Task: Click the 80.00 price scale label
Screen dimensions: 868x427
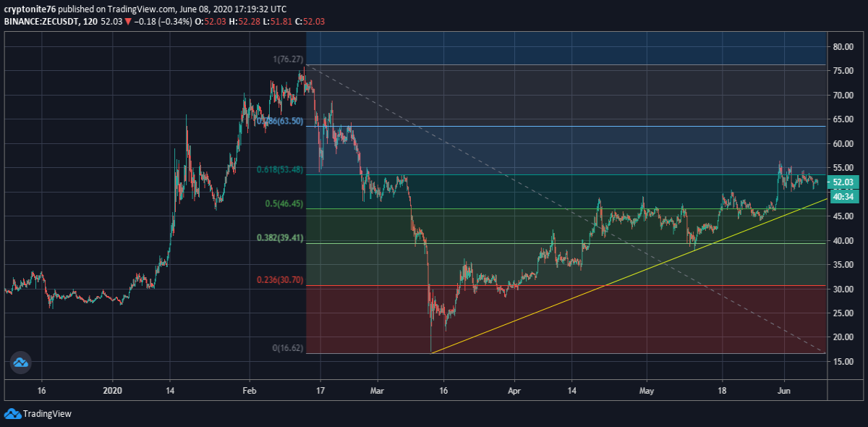Action: coord(843,47)
